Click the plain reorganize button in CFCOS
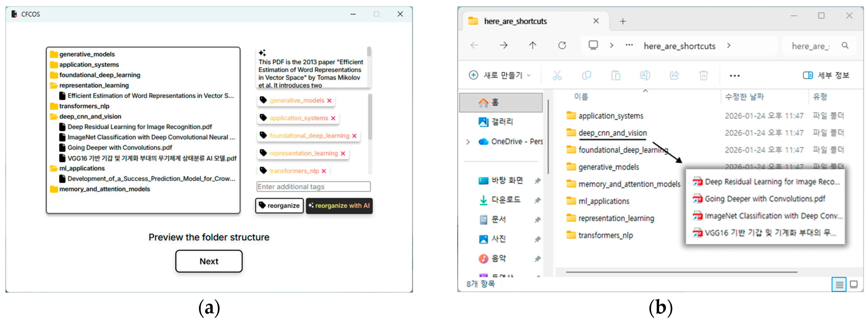This screenshot has height=323, width=868. click(279, 206)
